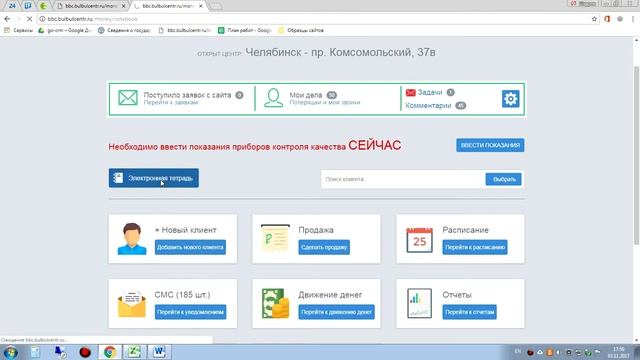Click the orange Office extension icon
The height and width of the screenshot is (360, 640).
coord(607,19)
